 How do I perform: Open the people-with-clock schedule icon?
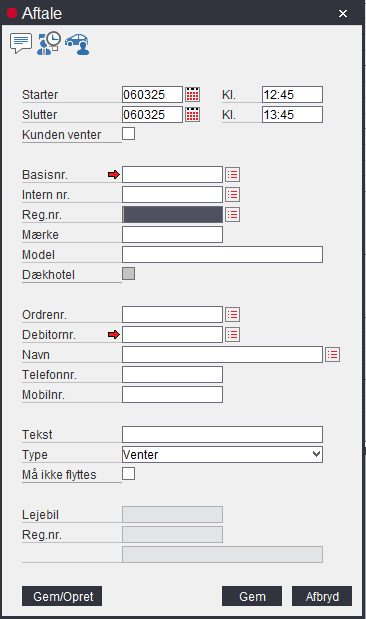[x=49, y=43]
